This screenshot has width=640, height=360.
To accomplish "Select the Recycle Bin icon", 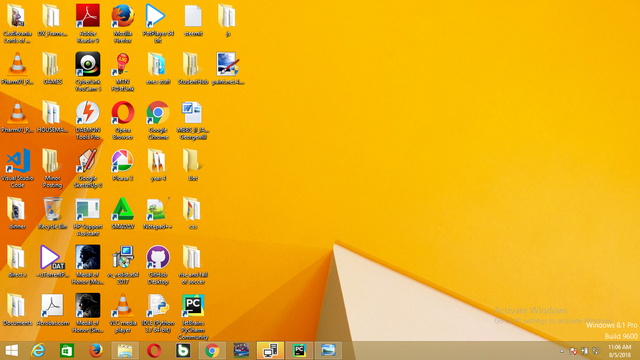I will [52, 213].
